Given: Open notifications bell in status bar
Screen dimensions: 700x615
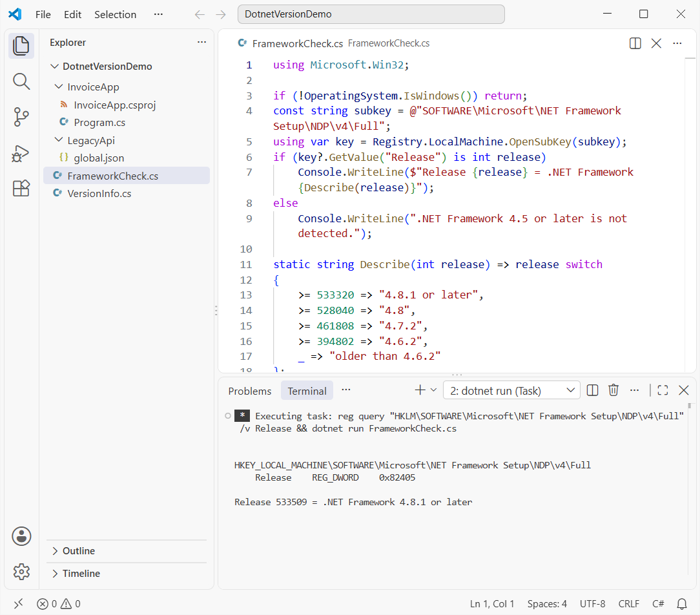Looking at the screenshot, I should (x=682, y=604).
